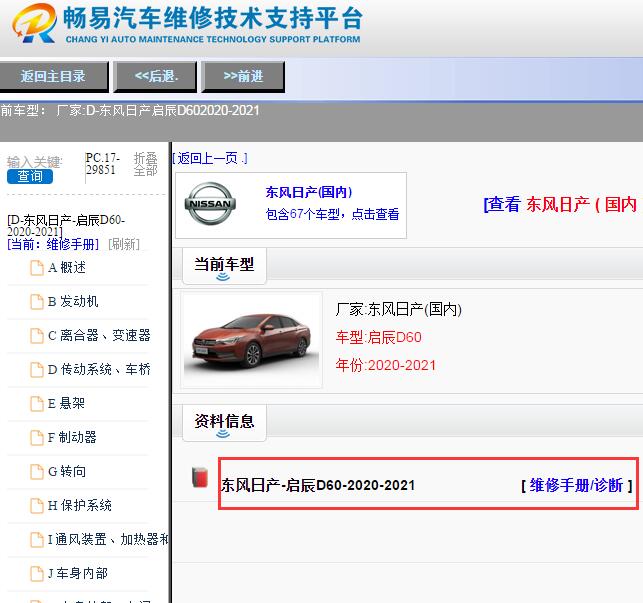Open 维修手册/诊断 link
Viewport: 643px width, 603px height.
577,486
